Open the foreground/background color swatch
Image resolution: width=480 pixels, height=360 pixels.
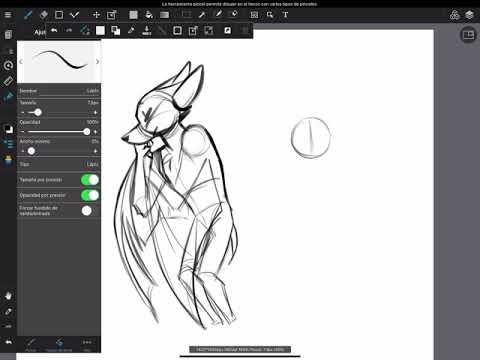pyautogui.click(x=8, y=129)
